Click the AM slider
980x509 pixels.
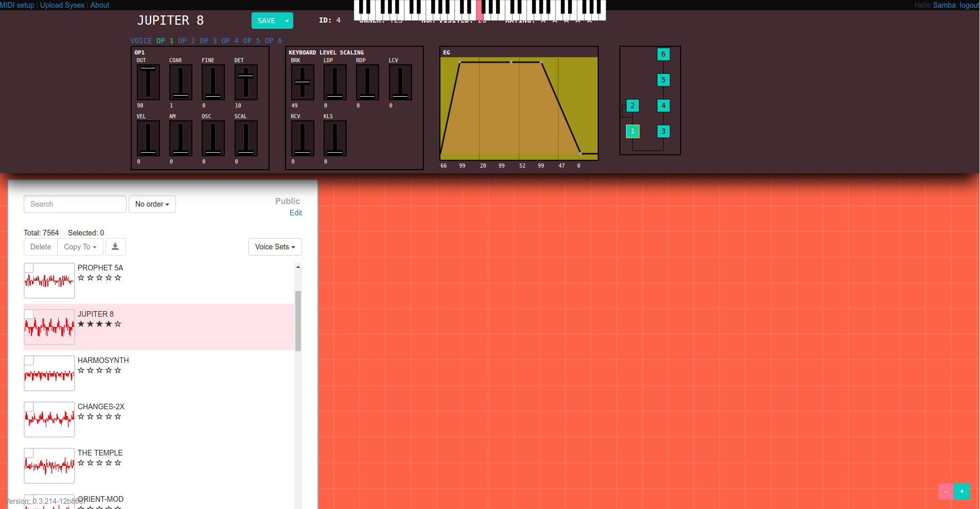[181, 138]
